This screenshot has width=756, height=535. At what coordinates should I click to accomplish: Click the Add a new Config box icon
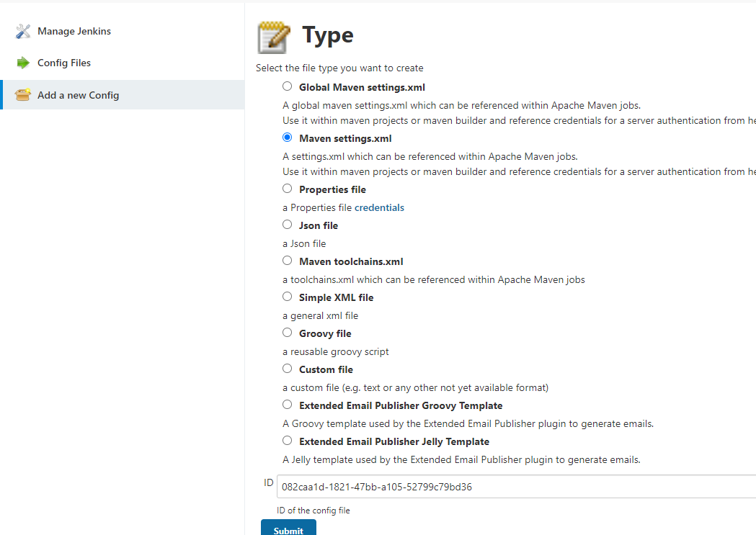pos(23,95)
